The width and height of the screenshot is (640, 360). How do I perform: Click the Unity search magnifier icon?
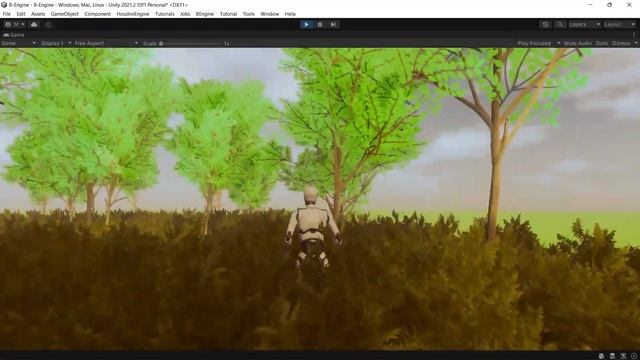point(560,24)
